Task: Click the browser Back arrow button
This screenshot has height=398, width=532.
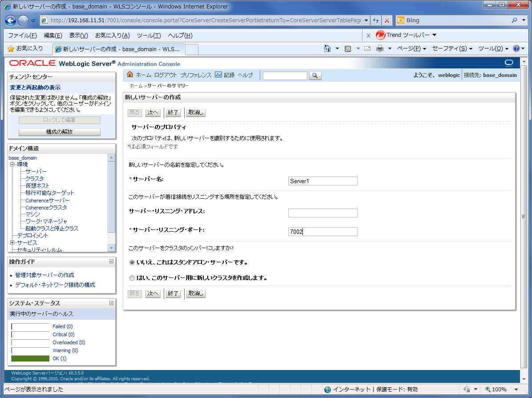Action: 11,21
